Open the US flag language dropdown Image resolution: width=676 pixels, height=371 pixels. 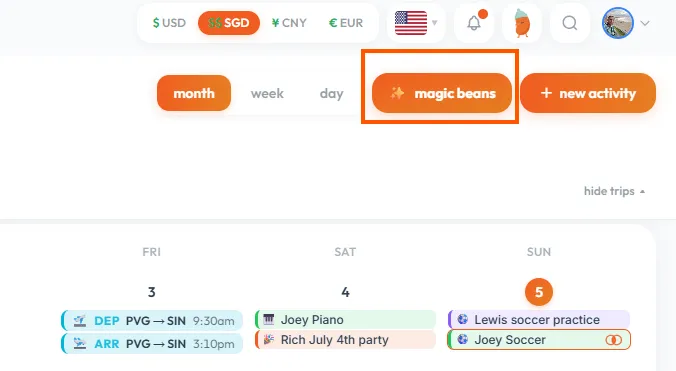(x=416, y=23)
